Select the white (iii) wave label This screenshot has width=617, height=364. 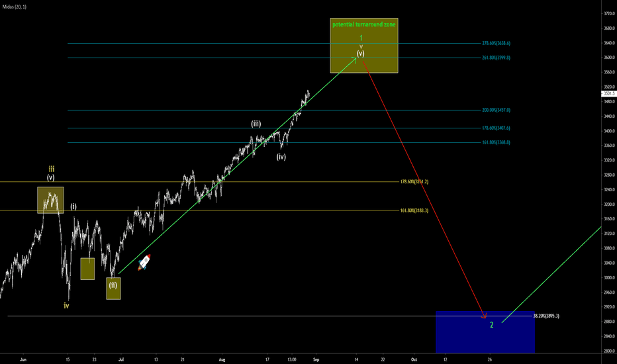(x=256, y=124)
